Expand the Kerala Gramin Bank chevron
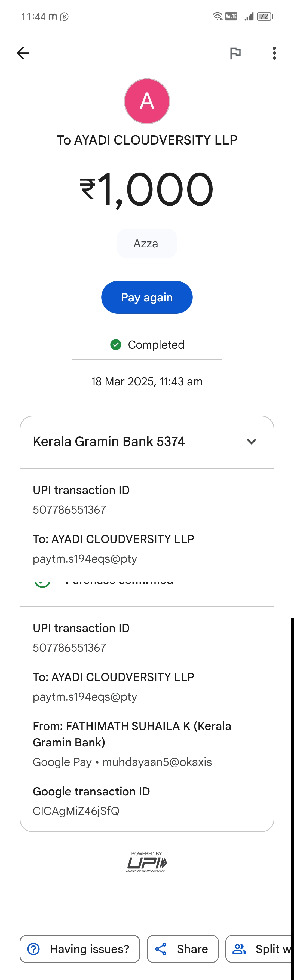Viewport: 294px width, 980px height. click(x=252, y=441)
